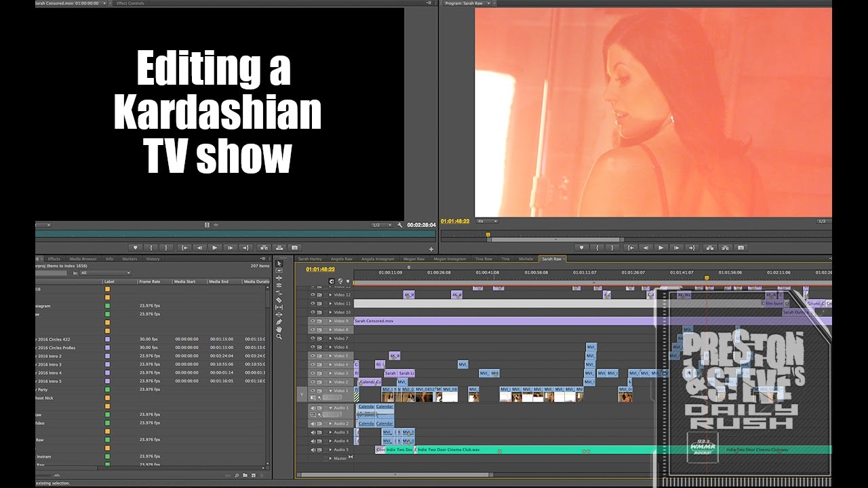Collapse the Video 1 track
868x488 pixels.
[x=331, y=391]
